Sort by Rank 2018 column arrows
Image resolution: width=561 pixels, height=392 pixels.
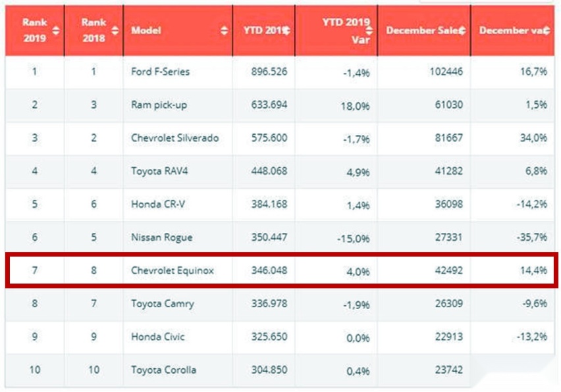pyautogui.click(x=115, y=30)
